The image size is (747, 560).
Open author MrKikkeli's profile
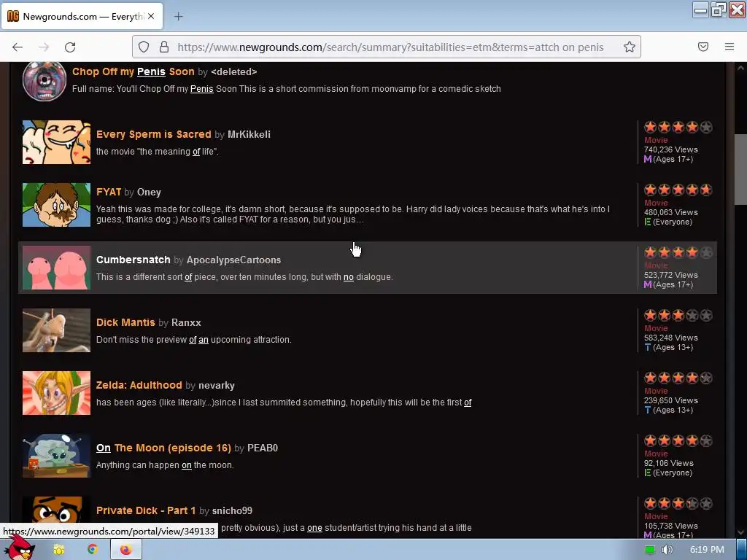(249, 134)
